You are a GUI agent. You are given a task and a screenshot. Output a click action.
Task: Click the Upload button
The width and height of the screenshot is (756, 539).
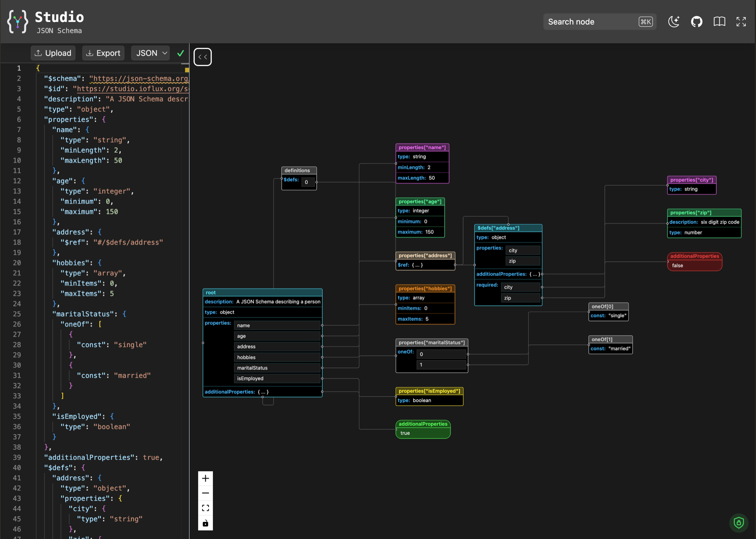(53, 53)
